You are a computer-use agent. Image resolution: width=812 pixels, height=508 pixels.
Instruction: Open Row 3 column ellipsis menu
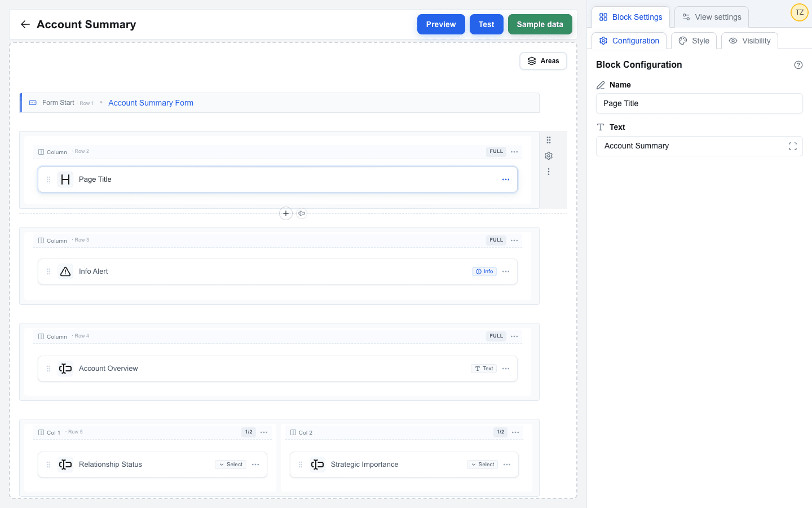click(x=514, y=240)
